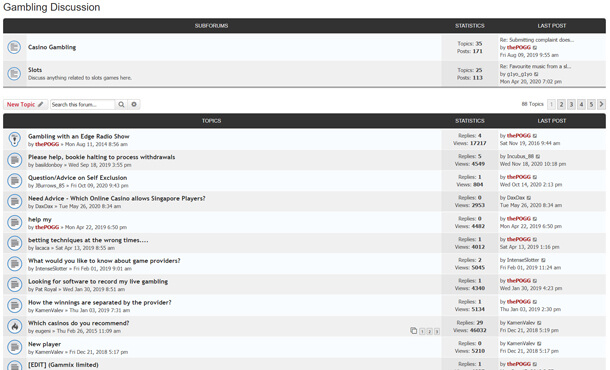Click announcement icon for Gambling with an Edge
This screenshot has width=610, height=370.
coord(14,139)
